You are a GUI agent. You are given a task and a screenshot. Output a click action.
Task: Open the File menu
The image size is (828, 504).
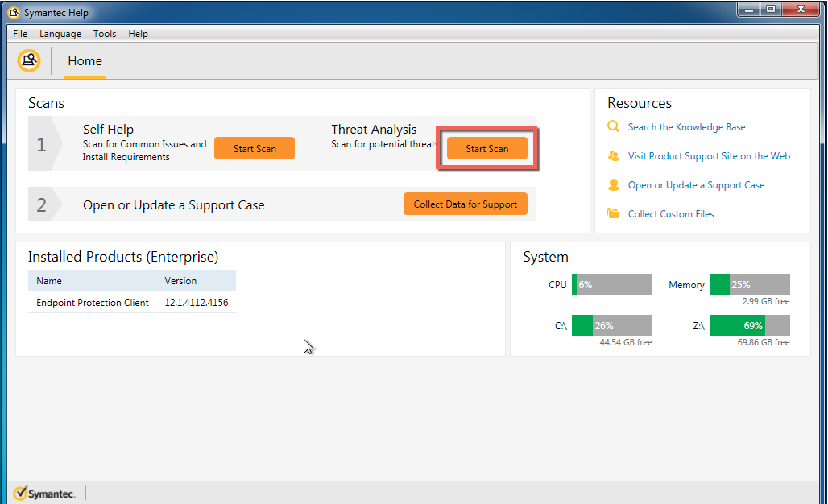[20, 34]
